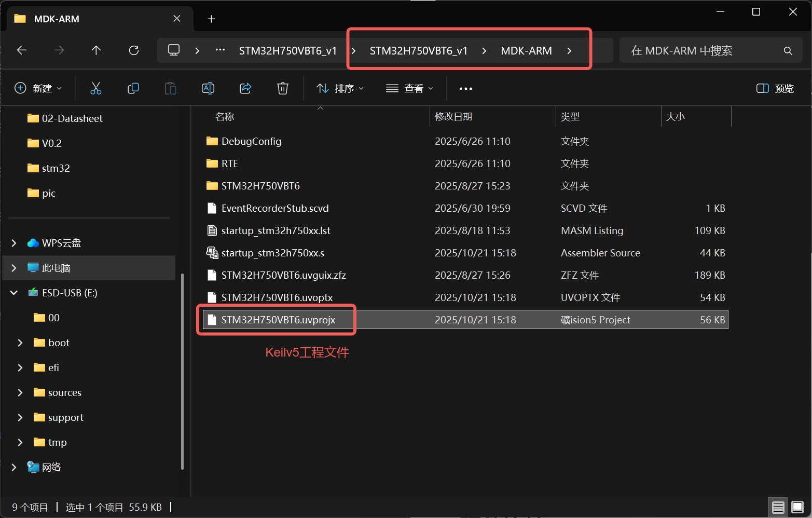This screenshot has height=518, width=812.
Task: Click the search magnifier icon
Action: coord(788,51)
